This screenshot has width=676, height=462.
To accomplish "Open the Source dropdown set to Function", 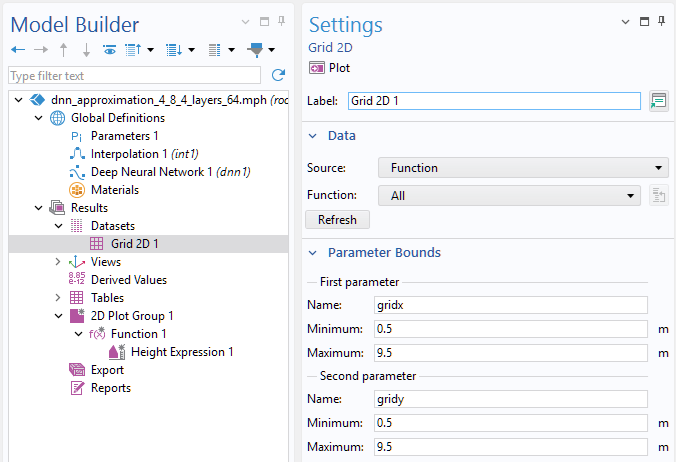I will pos(523,168).
